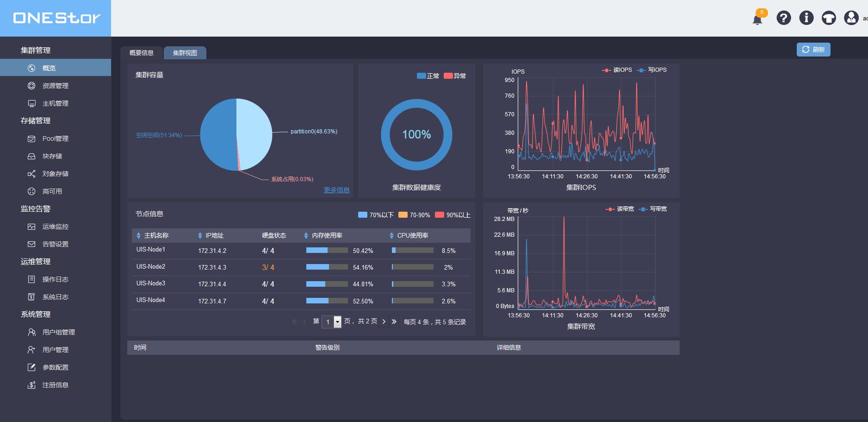Go to the next page arrow in pagination

click(384, 321)
